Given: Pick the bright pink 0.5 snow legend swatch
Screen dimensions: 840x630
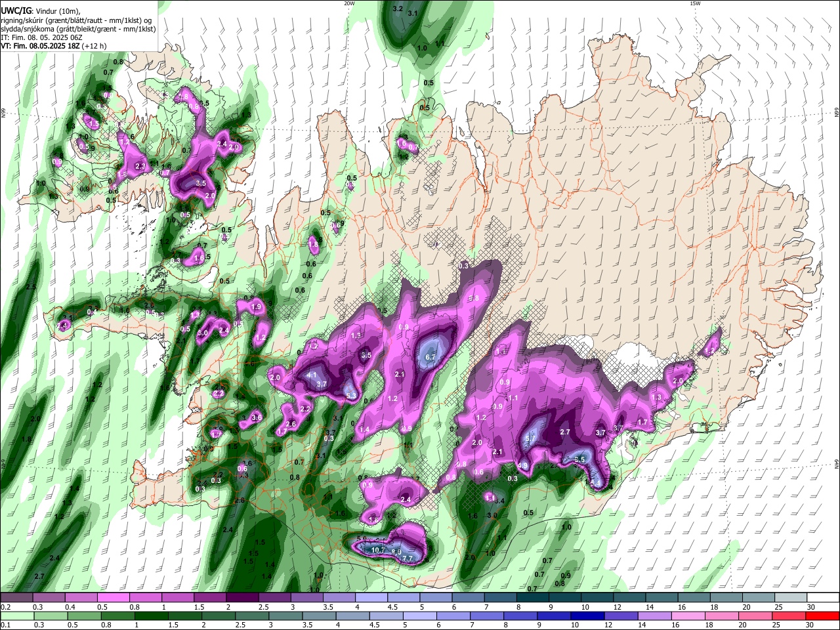Looking at the screenshot, I should point(113,598).
